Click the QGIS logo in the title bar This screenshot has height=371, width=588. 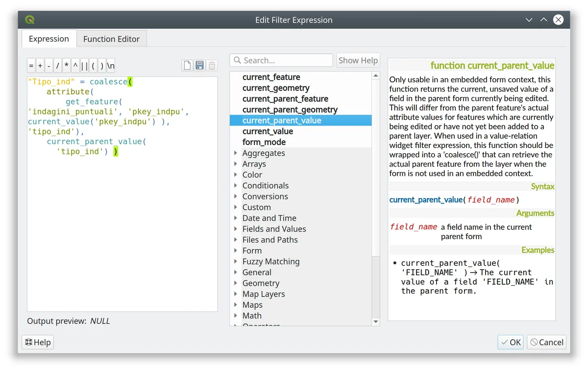[x=30, y=20]
